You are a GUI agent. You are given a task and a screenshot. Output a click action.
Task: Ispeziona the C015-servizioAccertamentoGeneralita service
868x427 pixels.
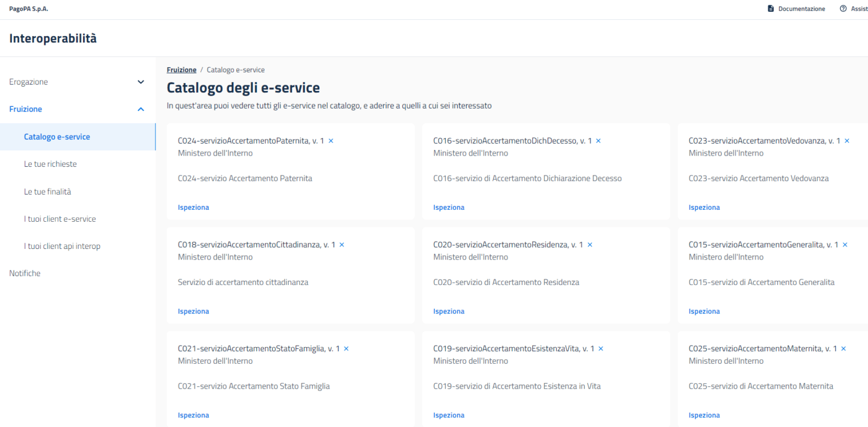704,311
